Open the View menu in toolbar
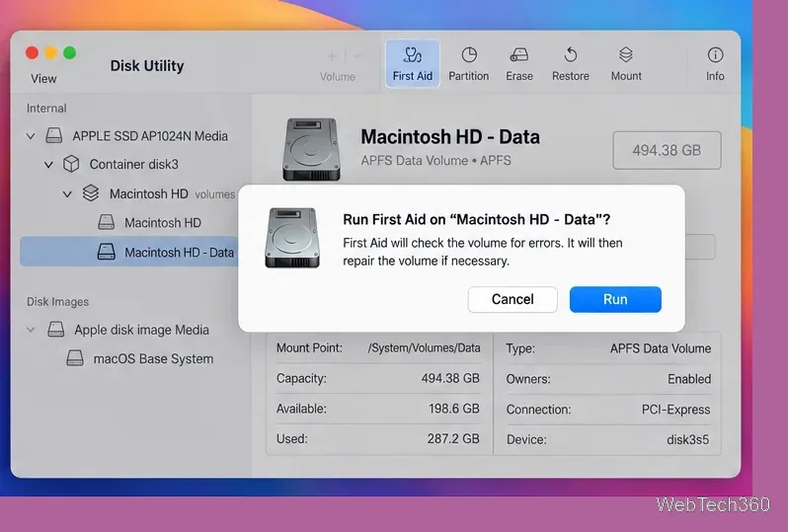Image resolution: width=788 pixels, height=532 pixels. pos(43,79)
